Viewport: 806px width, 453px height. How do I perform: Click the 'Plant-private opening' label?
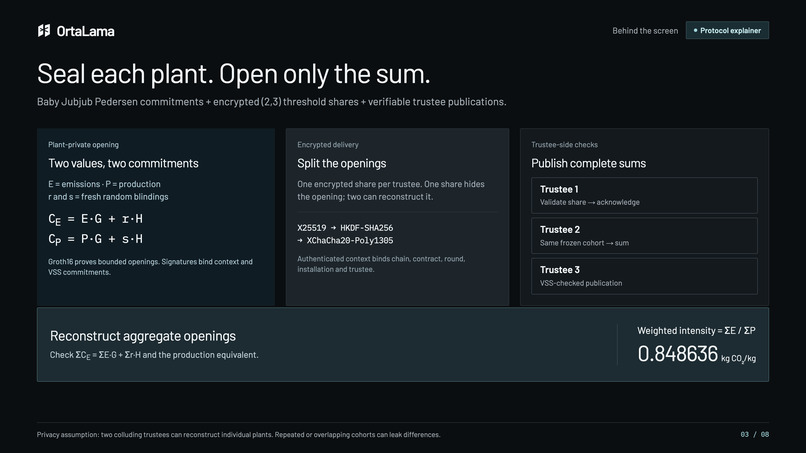tap(83, 145)
